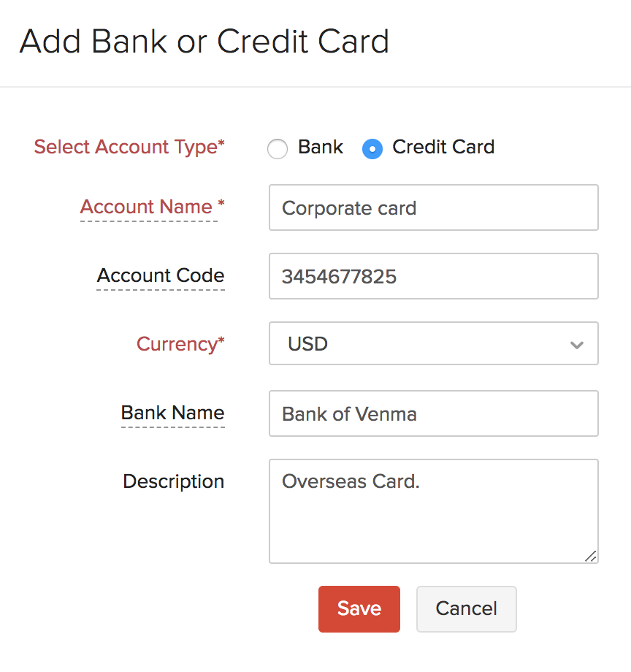Open the Currency dropdown showing USD
The height and width of the screenshot is (672, 631).
pyautogui.click(x=434, y=343)
